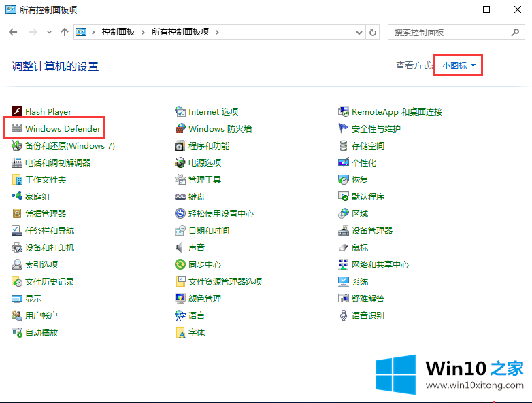
Task: Open the 鼠标 mouse icon
Action: point(344,247)
